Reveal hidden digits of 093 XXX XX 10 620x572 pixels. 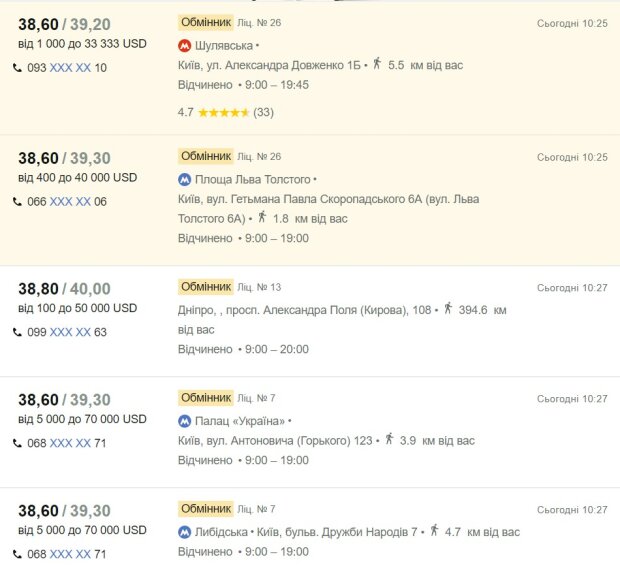coord(70,68)
